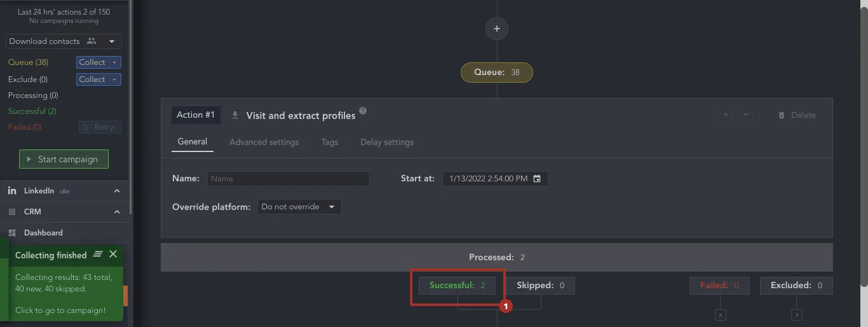
Task: Click Processing (0) in the sidebar
Action: pyautogui.click(x=33, y=95)
